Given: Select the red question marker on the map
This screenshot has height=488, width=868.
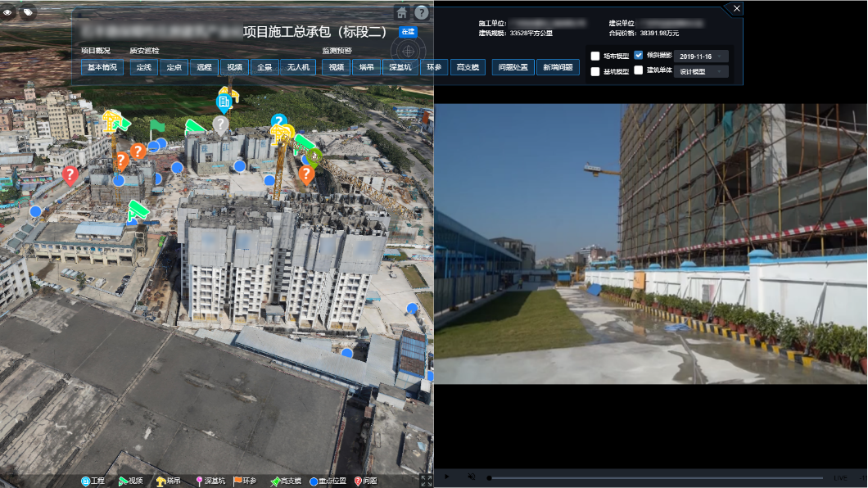Looking at the screenshot, I should coord(70,174).
